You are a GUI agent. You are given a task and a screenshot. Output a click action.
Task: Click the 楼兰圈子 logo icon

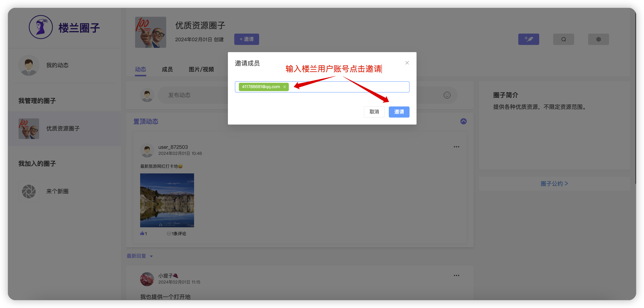click(x=41, y=27)
